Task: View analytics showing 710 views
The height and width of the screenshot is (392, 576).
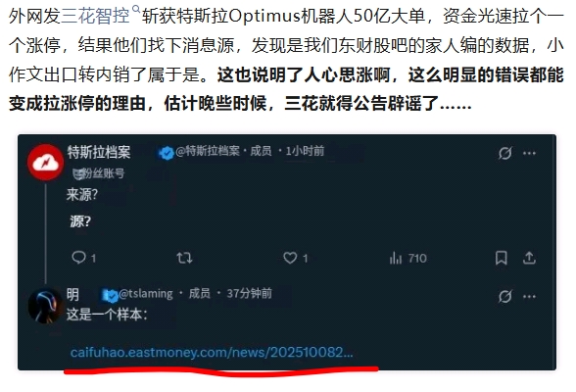Action: tap(408, 258)
